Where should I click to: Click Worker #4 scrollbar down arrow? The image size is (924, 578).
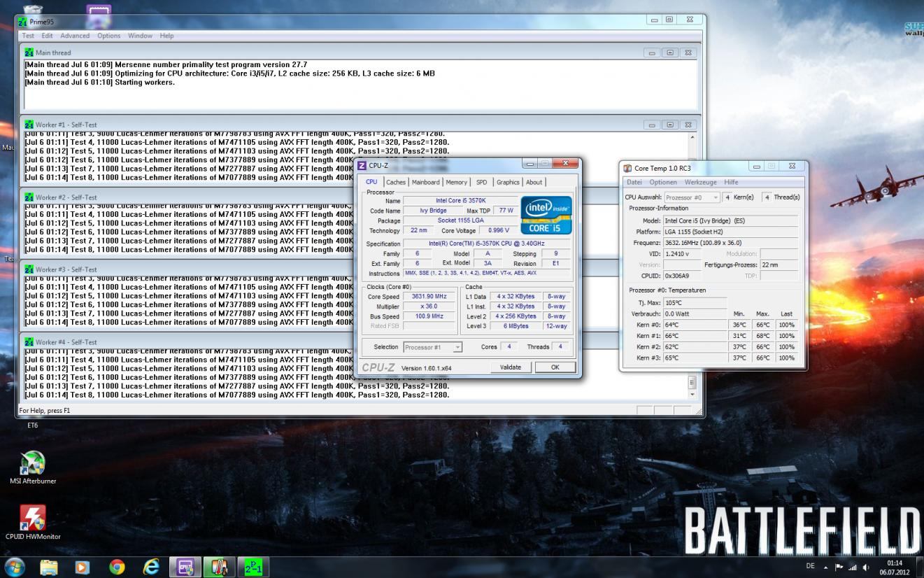[692, 394]
